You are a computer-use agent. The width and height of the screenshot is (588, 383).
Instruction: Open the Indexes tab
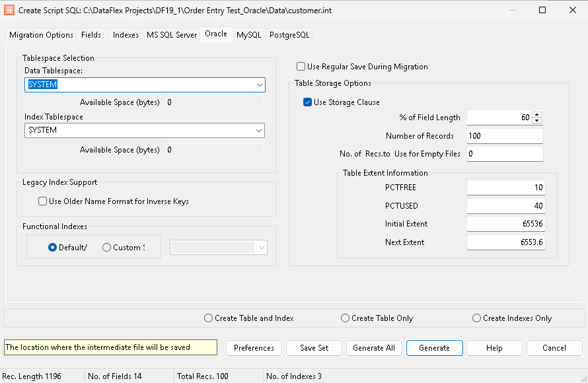[126, 35]
